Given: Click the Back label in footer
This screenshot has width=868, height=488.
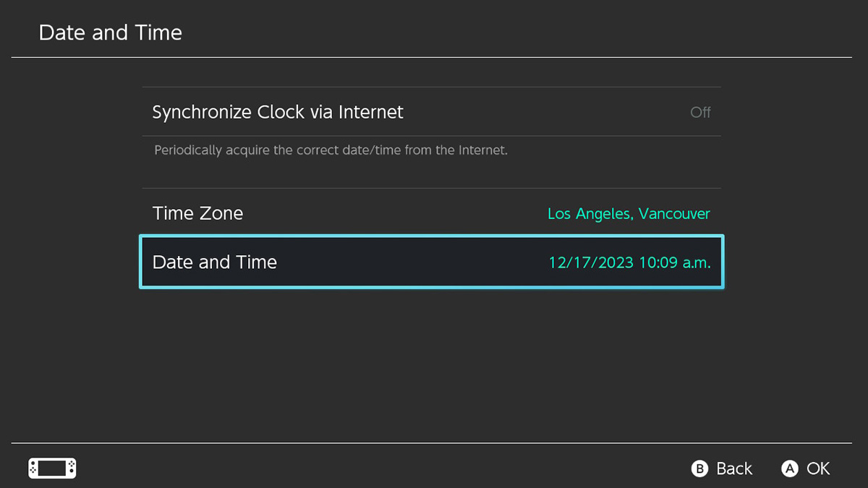Looking at the screenshot, I should click(734, 468).
